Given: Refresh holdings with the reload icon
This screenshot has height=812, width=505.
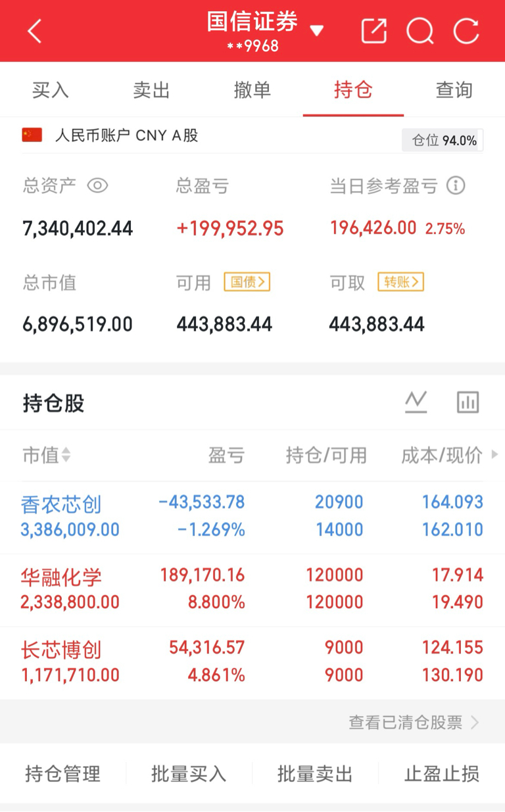Looking at the screenshot, I should pos(466,31).
